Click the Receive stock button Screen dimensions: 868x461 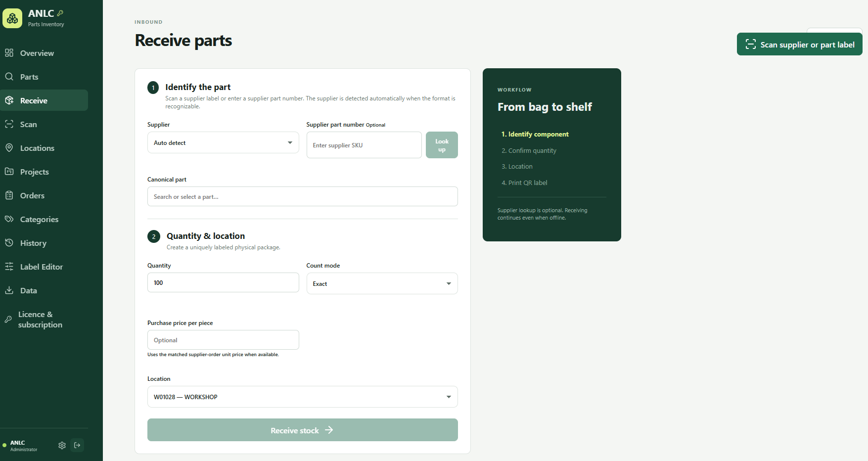pyautogui.click(x=302, y=430)
